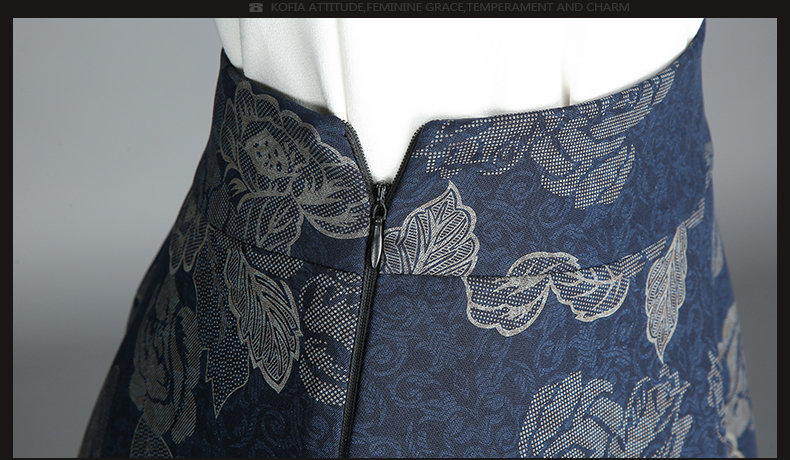The image size is (790, 460).
Task: Click the upright leaf near the skirt's right edge
Action: [666, 288]
